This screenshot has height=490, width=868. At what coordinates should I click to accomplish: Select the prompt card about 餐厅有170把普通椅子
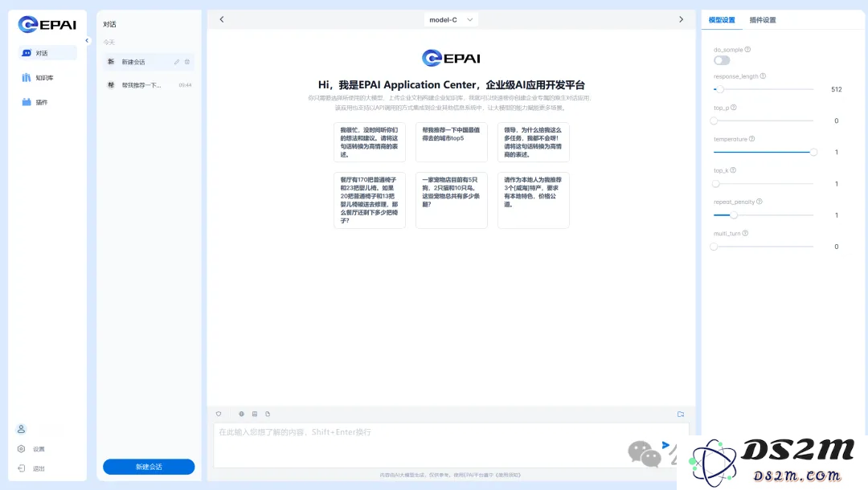point(370,200)
